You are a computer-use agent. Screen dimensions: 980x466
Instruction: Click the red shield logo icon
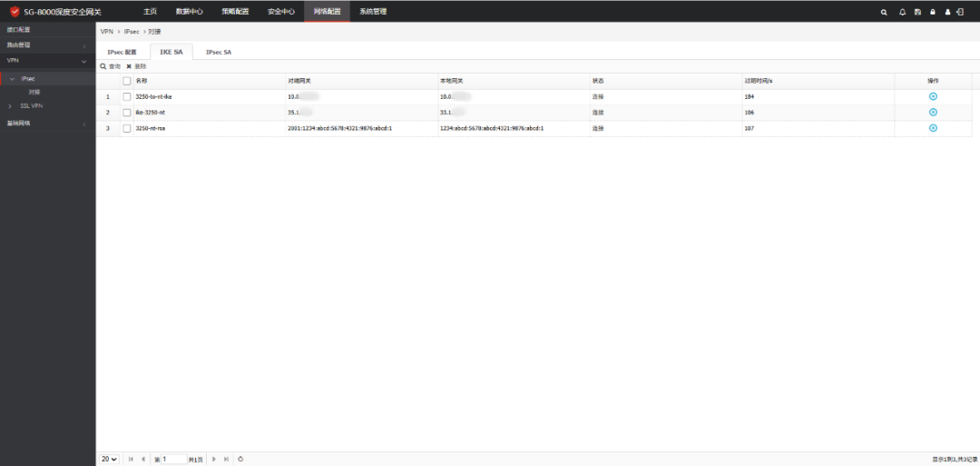[15, 11]
